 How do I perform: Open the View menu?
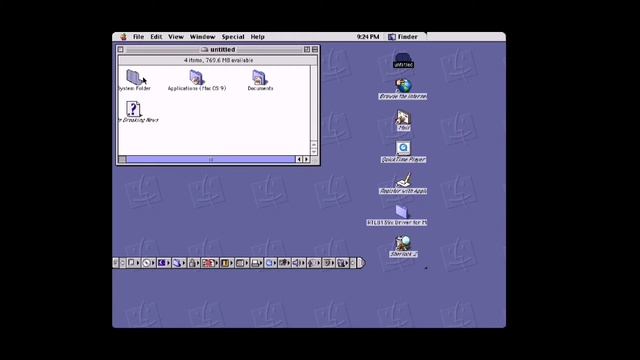click(x=176, y=37)
